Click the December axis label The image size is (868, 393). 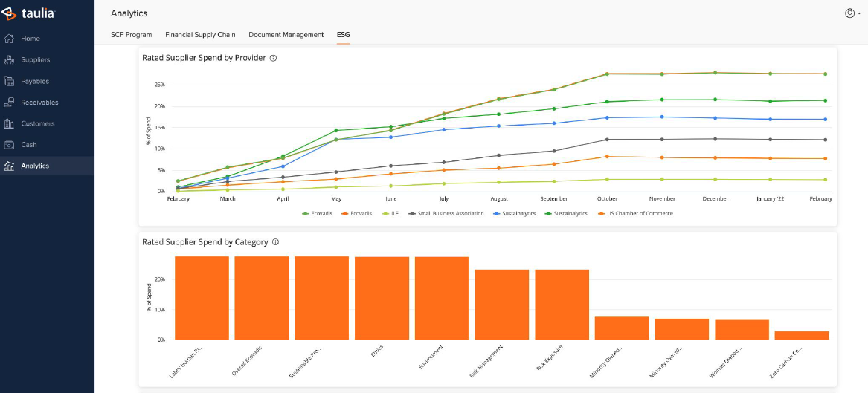coord(716,198)
